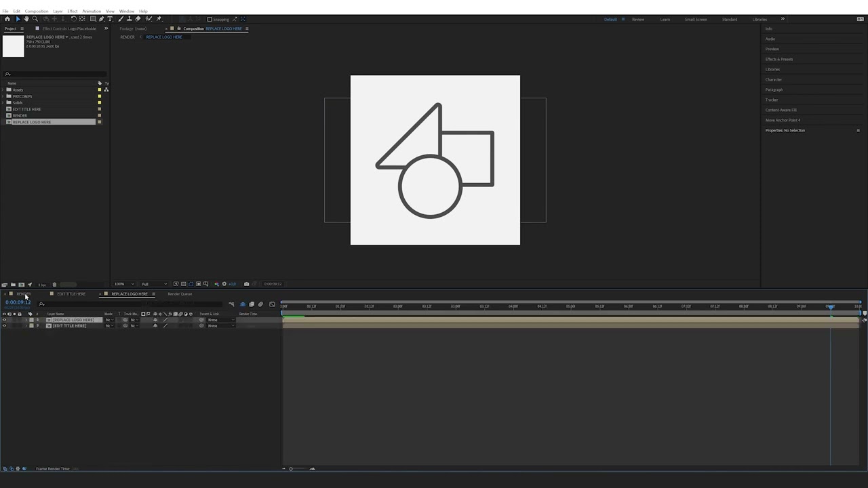Select the Clone Stamp tool
The image size is (868, 488).
[x=130, y=19]
